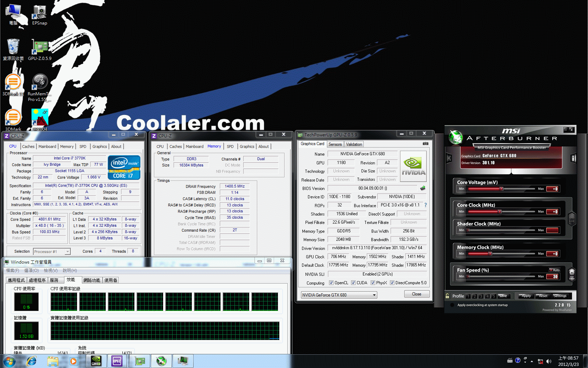This screenshot has width=588, height=368.
Task: Open the SP2004 desktop shortcut
Action: (x=40, y=120)
